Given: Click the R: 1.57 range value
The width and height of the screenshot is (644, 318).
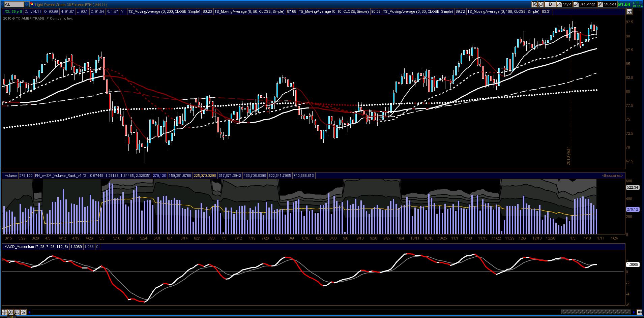Looking at the screenshot, I should coord(112,11).
